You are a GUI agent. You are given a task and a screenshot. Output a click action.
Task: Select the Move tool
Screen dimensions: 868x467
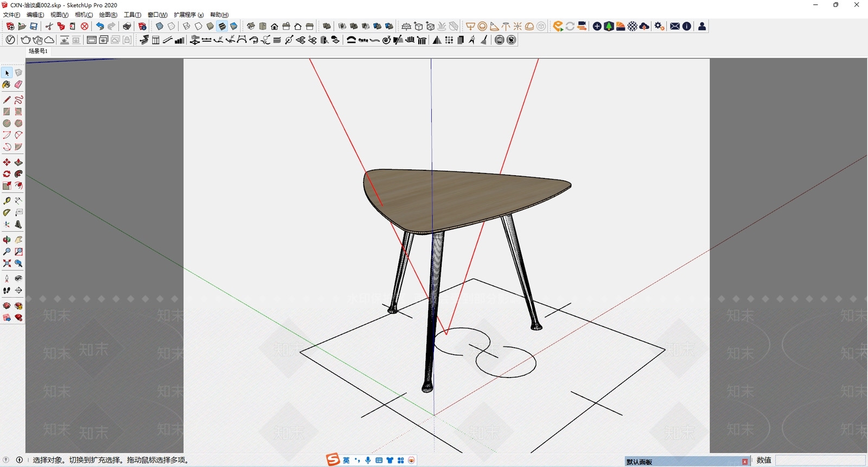click(x=7, y=162)
